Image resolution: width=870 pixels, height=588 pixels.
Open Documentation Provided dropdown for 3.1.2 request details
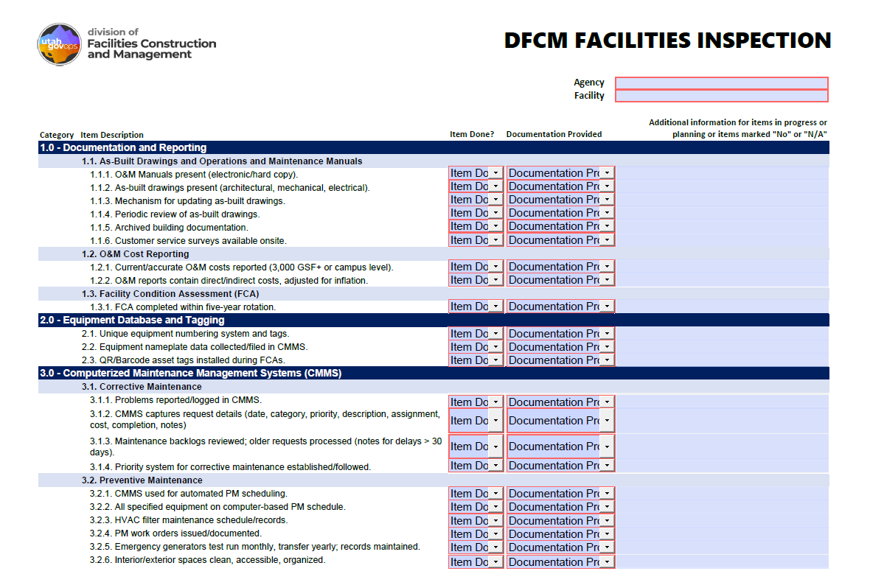click(x=560, y=421)
